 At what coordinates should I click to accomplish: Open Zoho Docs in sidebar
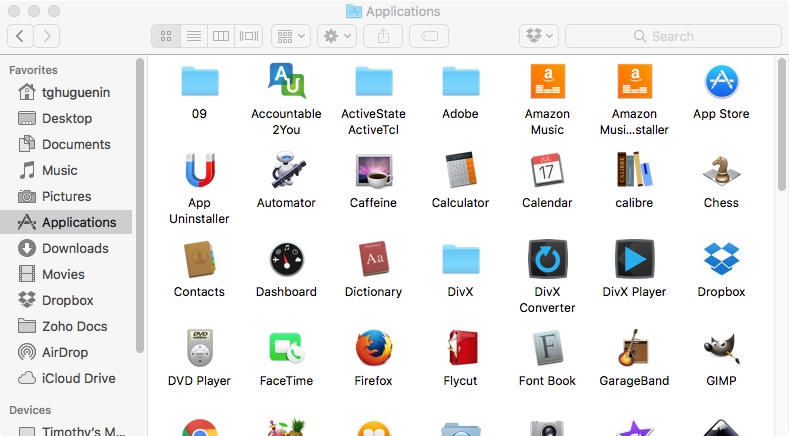[x=66, y=327]
